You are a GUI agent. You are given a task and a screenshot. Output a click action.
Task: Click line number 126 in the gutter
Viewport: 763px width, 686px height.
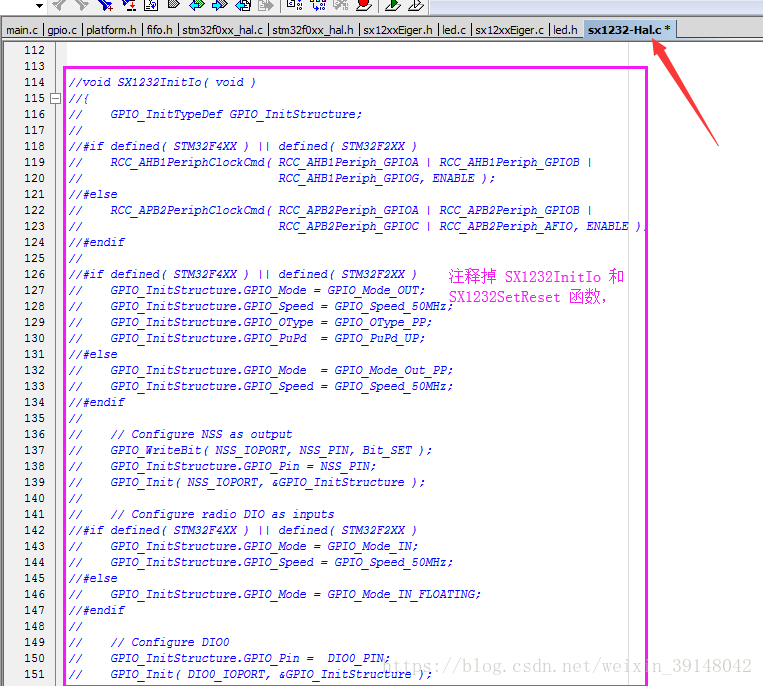click(x=34, y=274)
